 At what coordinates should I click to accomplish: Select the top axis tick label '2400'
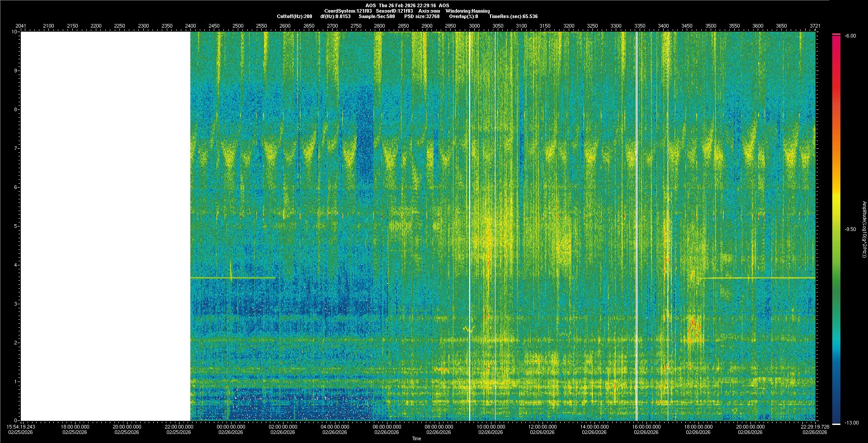pos(190,26)
